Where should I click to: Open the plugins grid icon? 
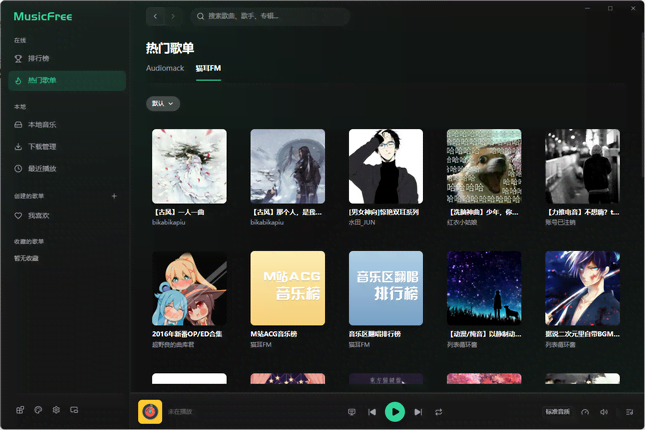pos(19,410)
